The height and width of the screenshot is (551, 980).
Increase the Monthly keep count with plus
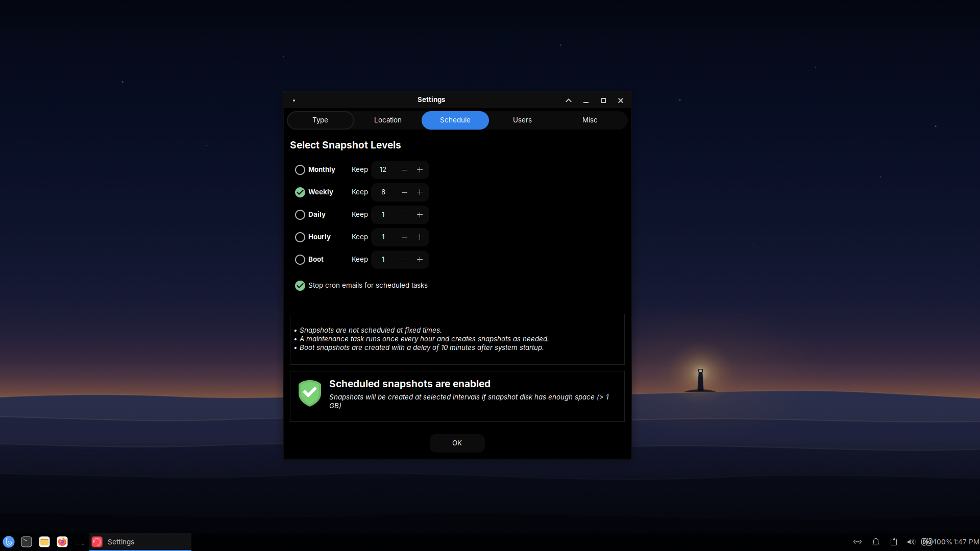pos(420,170)
